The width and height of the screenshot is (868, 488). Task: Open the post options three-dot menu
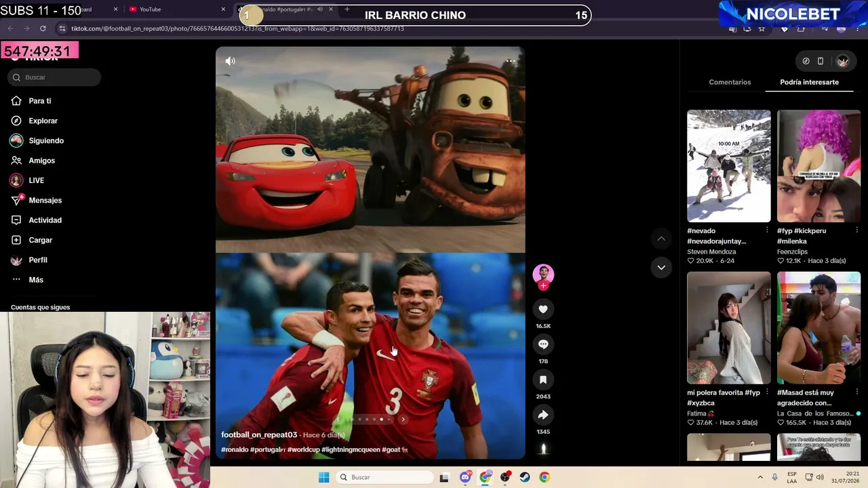[x=511, y=61]
